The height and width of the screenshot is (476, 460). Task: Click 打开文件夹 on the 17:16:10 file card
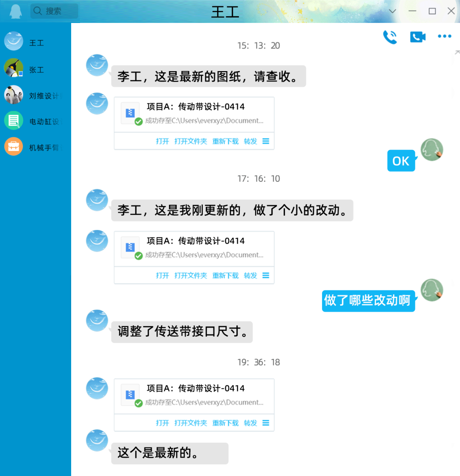click(x=190, y=275)
